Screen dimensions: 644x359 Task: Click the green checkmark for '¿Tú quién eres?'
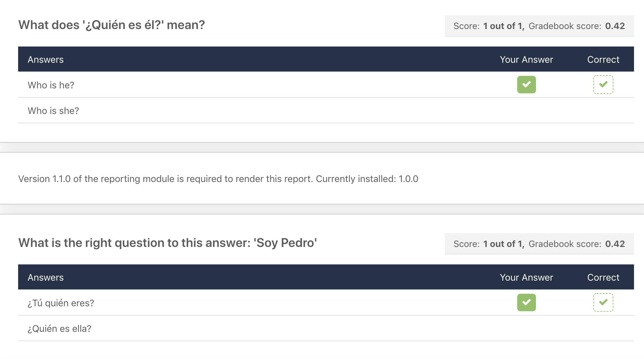[x=526, y=302]
